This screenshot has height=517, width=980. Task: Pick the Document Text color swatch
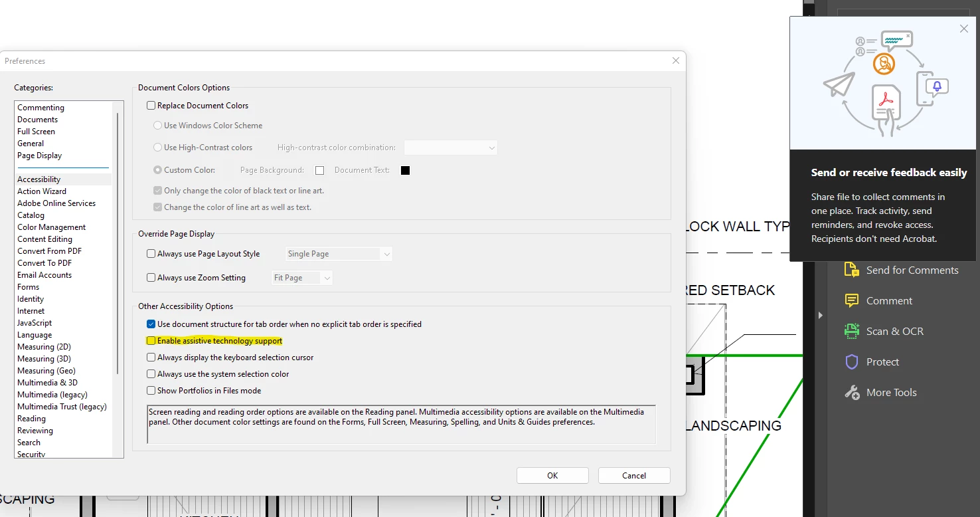pyautogui.click(x=405, y=170)
